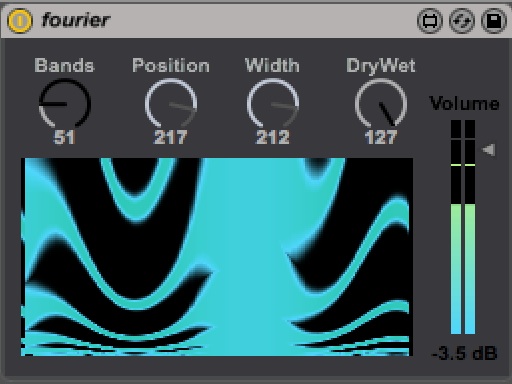The width and height of the screenshot is (512, 384).
Task: Click the Position knob dial
Action: coord(171,104)
